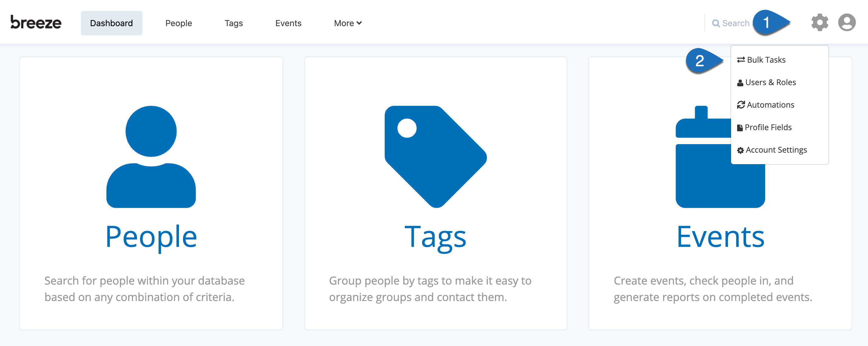This screenshot has height=346, width=868.
Task: Switch to the Dashboard tab
Action: tap(111, 23)
